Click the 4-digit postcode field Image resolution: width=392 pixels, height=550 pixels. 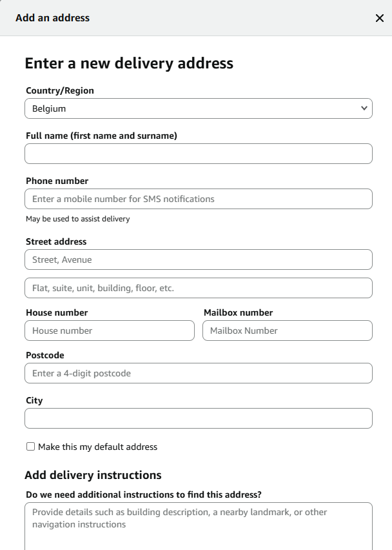click(x=199, y=373)
